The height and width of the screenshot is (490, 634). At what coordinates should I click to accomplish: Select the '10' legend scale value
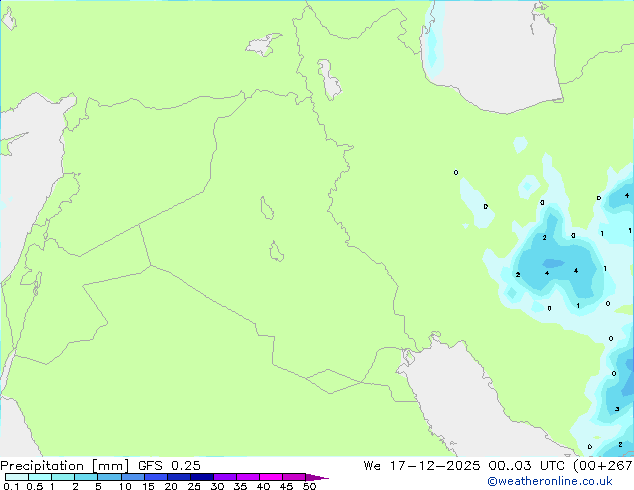125,486
